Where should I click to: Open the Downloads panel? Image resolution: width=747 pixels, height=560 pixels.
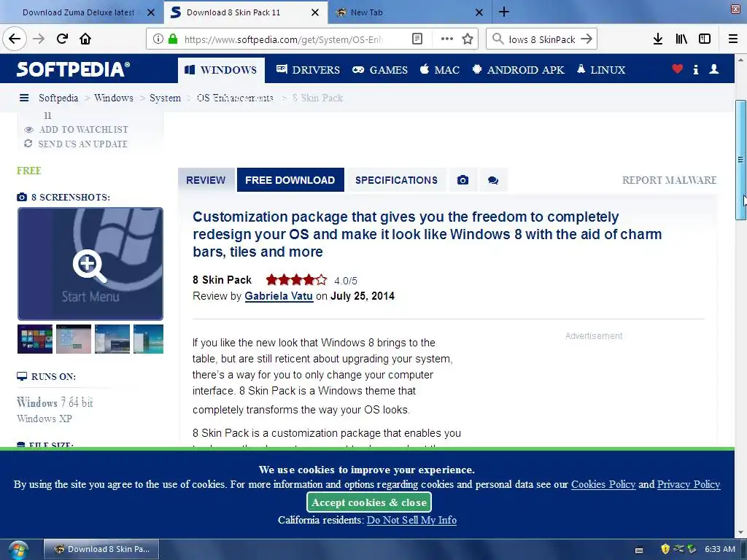[658, 39]
